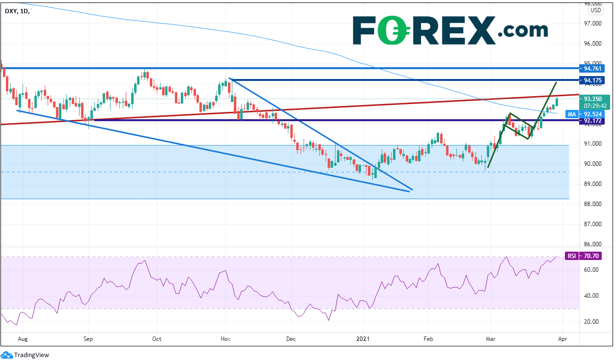Click the TradingView text link
The width and height of the screenshot is (616, 364).
[31, 355]
